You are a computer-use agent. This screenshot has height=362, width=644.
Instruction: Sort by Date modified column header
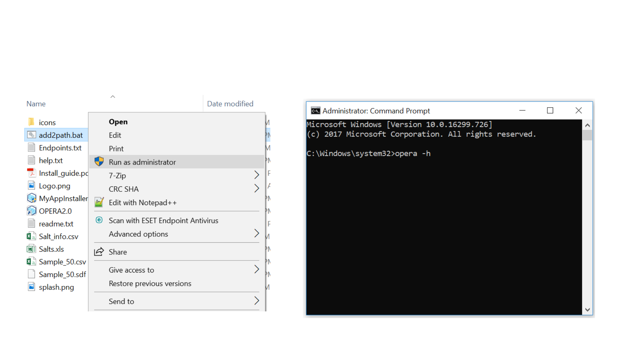pos(230,104)
